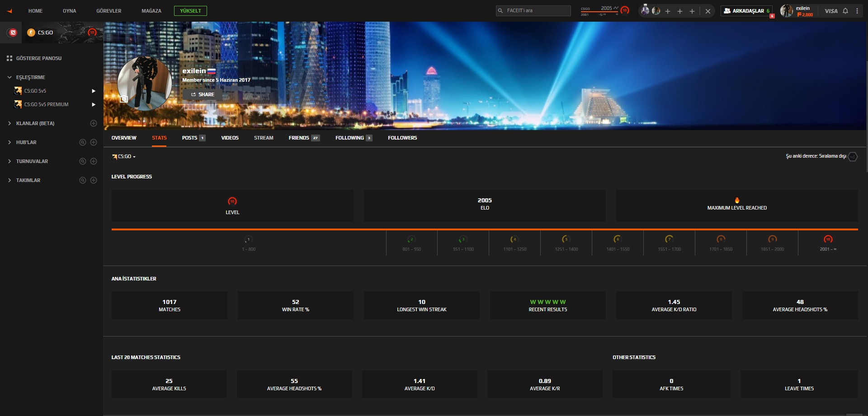Click the exilein profile picture thumbnail
Screen dimensions: 868x416
click(145, 84)
